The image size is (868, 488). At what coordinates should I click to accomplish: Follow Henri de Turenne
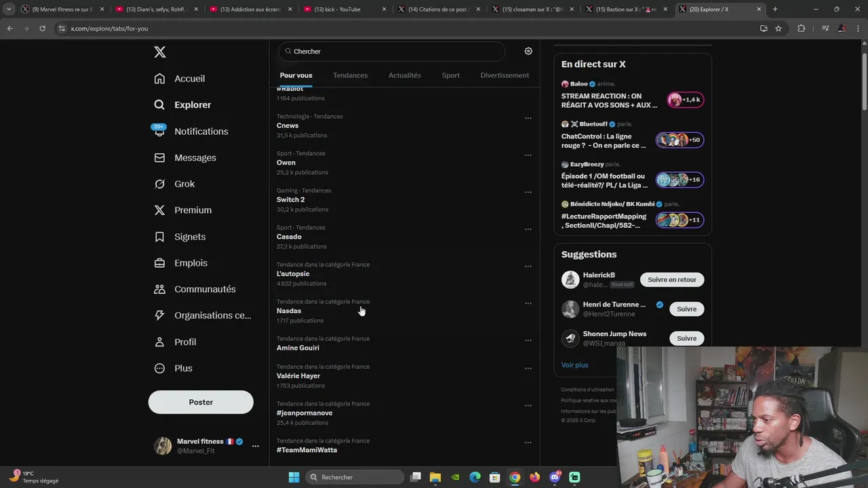[686, 309]
